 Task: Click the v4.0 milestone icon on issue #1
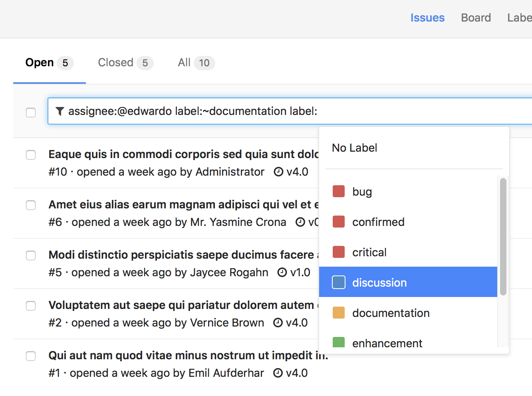(x=278, y=372)
